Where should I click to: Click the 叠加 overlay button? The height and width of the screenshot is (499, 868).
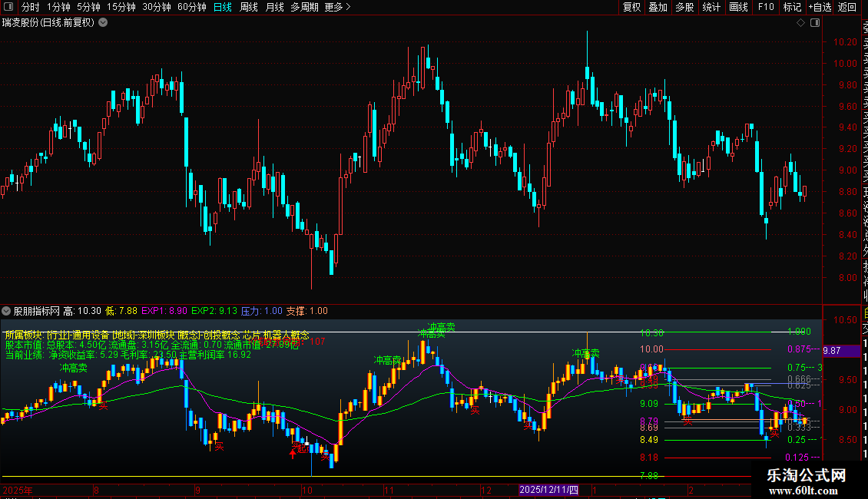[658, 7]
